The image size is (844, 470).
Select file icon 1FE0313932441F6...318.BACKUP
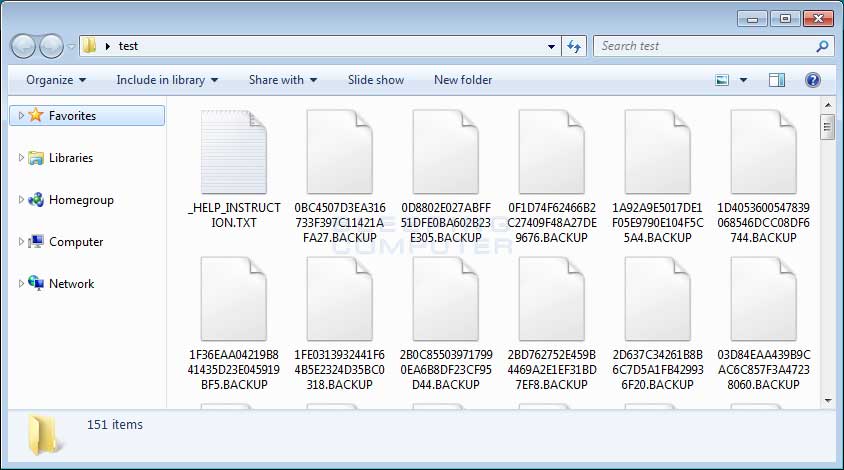point(340,299)
